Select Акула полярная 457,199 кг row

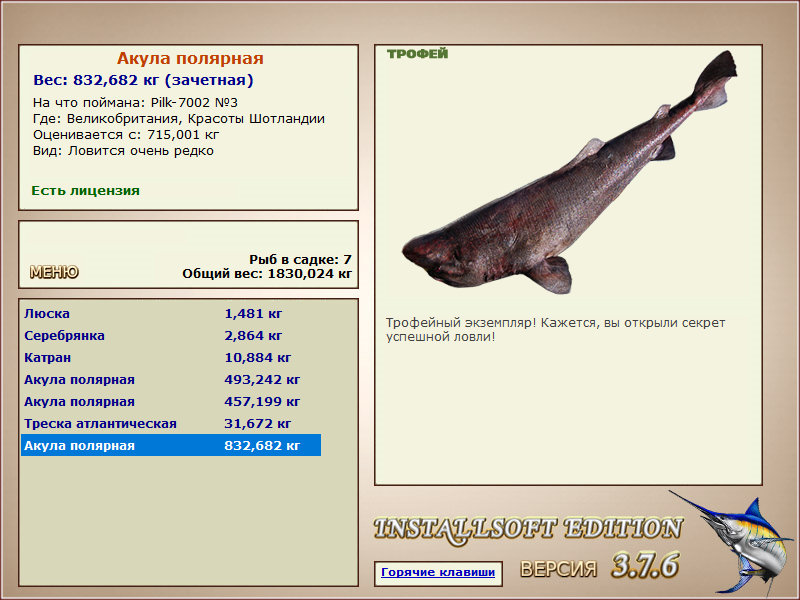point(171,402)
